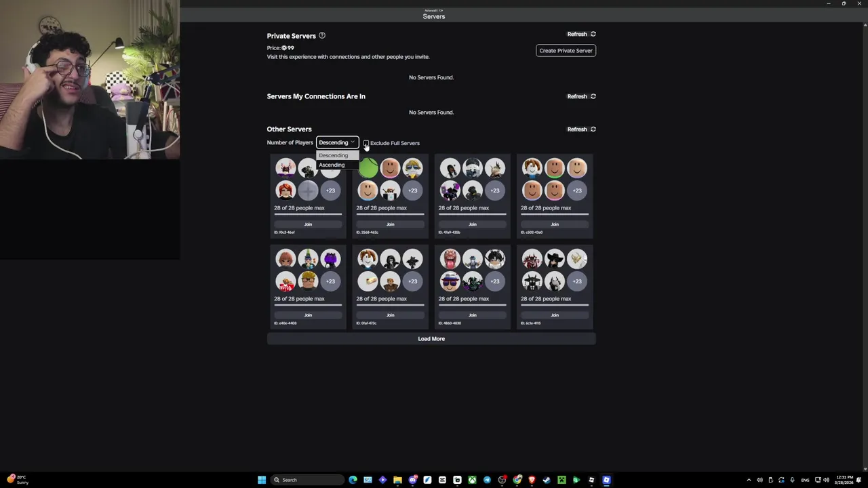Viewport: 868px width, 488px height.
Task: Click the Servers title at top
Action: coord(434,16)
